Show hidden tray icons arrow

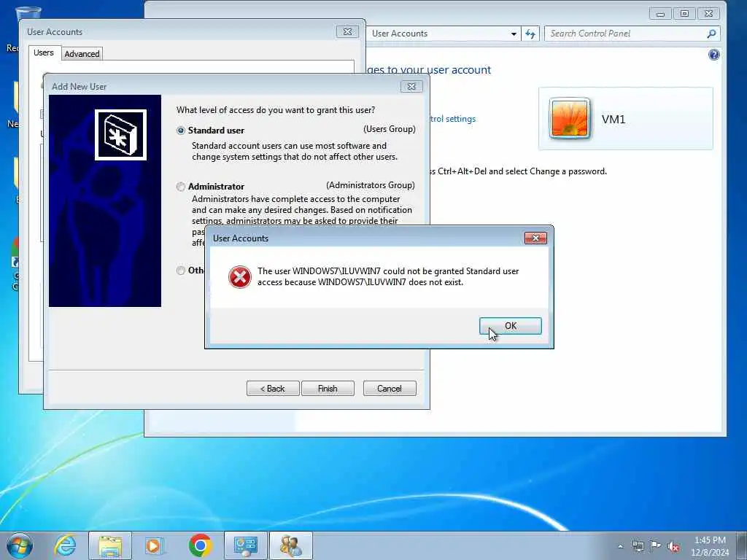click(620, 546)
